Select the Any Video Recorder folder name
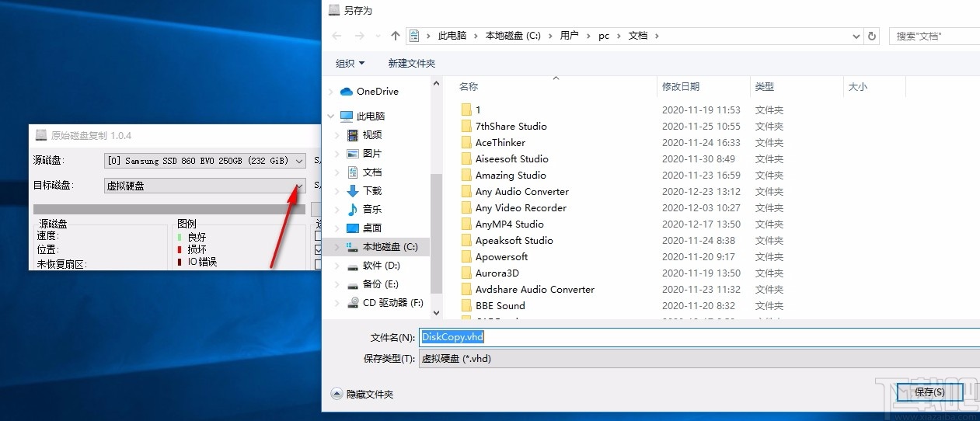980x421 pixels. [x=521, y=208]
